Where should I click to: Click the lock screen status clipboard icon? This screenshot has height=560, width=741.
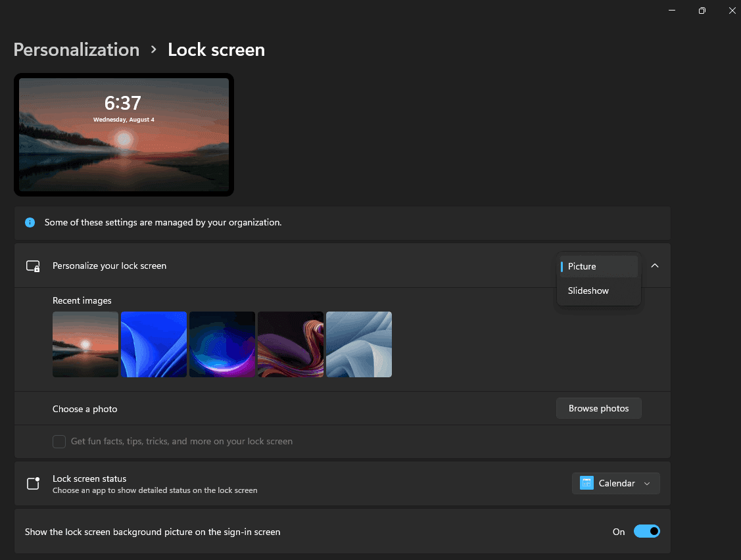pyautogui.click(x=33, y=483)
